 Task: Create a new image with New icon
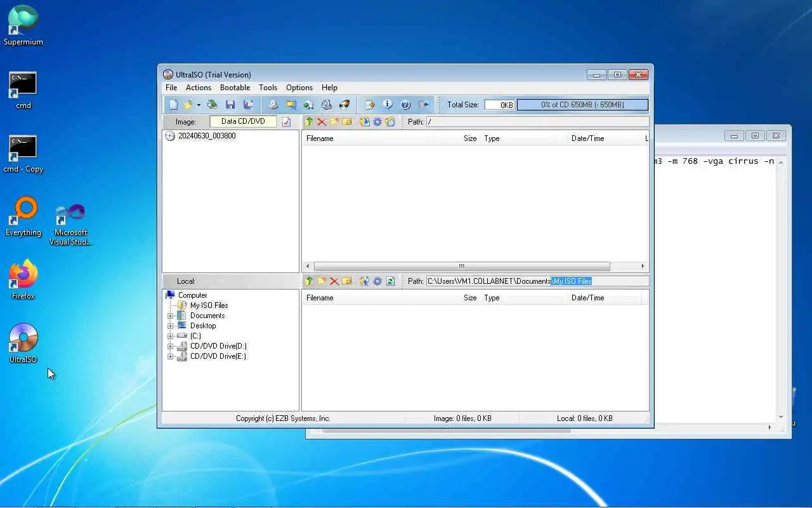(173, 105)
